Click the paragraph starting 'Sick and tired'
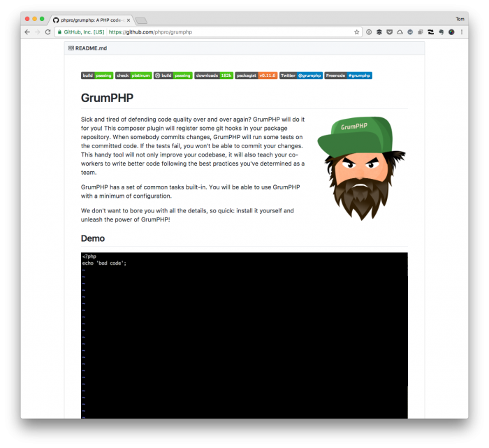 (193, 146)
